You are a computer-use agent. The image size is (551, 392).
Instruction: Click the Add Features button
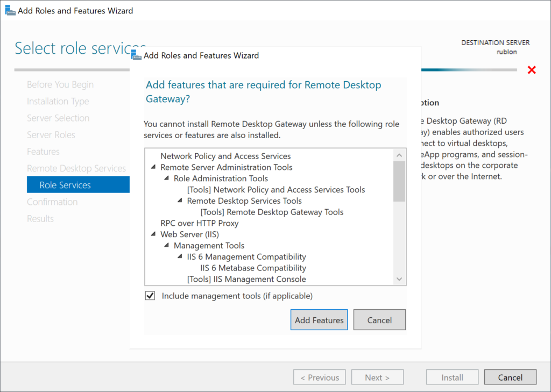pyautogui.click(x=319, y=319)
